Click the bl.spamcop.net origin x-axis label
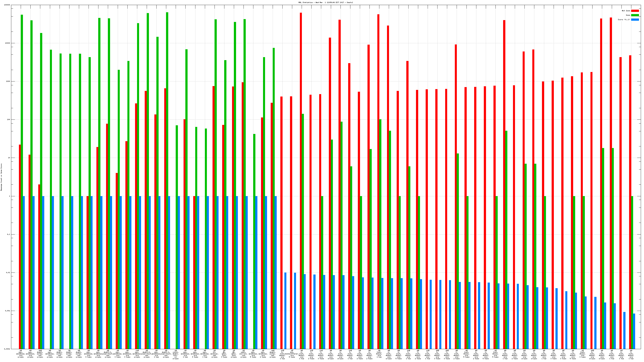The image size is (644, 362). coord(214,354)
